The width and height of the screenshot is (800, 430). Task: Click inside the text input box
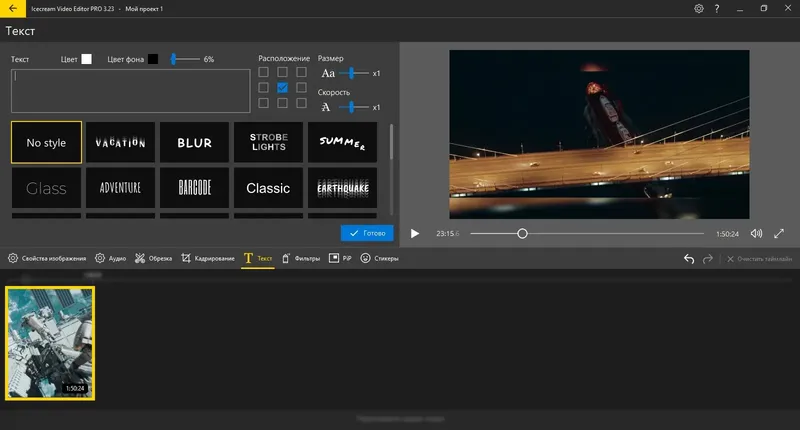130,90
